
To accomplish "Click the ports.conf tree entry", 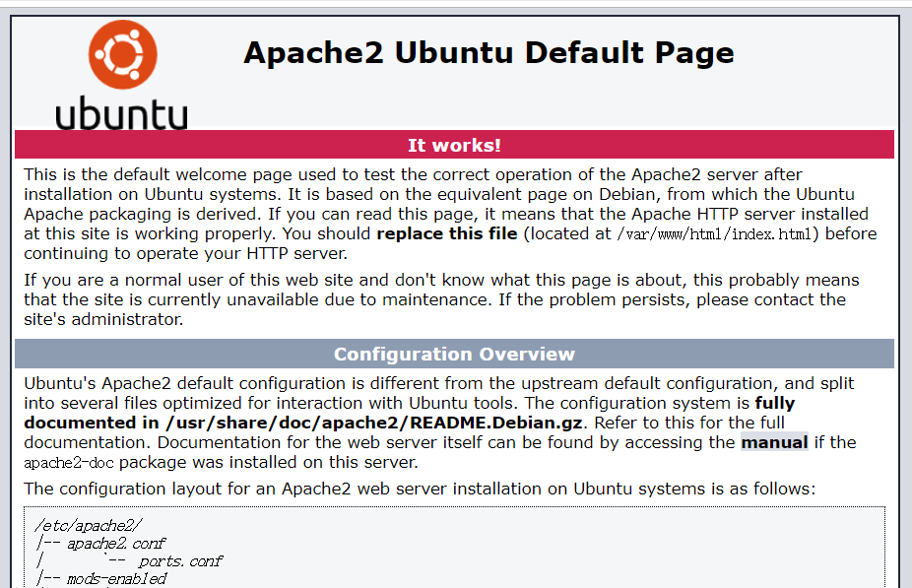I will tap(179, 561).
